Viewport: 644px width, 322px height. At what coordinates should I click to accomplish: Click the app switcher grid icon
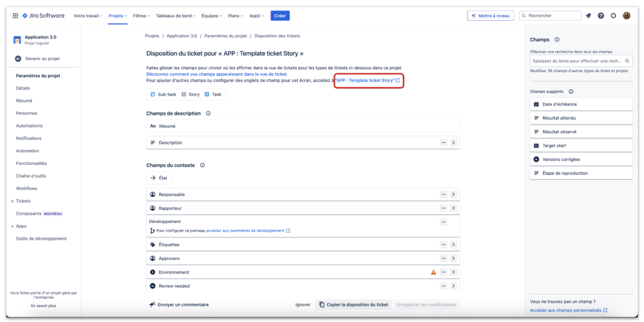(x=15, y=16)
